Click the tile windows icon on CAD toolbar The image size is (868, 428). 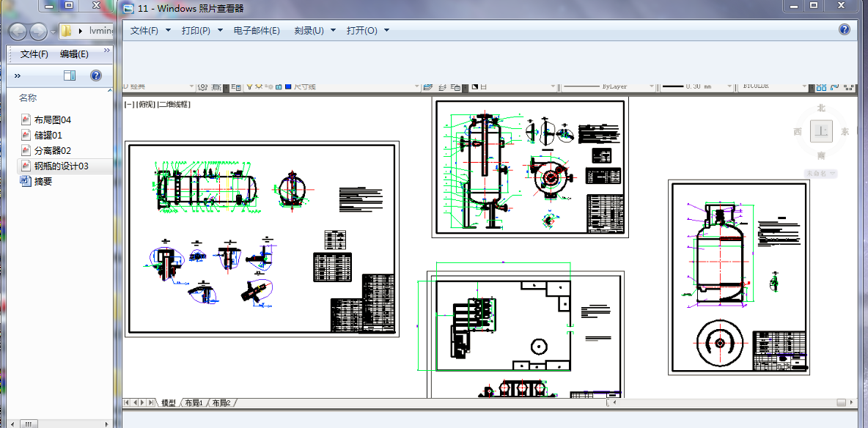coord(821,87)
